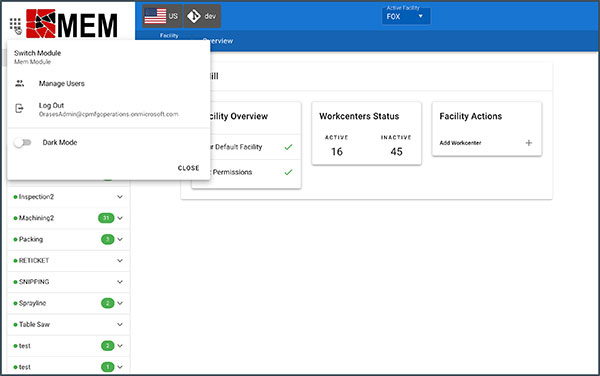Click the Facility Actions card title

click(x=470, y=116)
